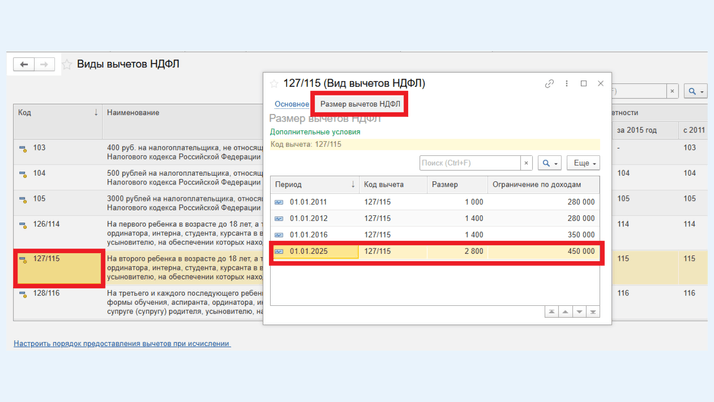Open link Настроить порядок предоставления вычетов
714x402 pixels.
point(121,343)
